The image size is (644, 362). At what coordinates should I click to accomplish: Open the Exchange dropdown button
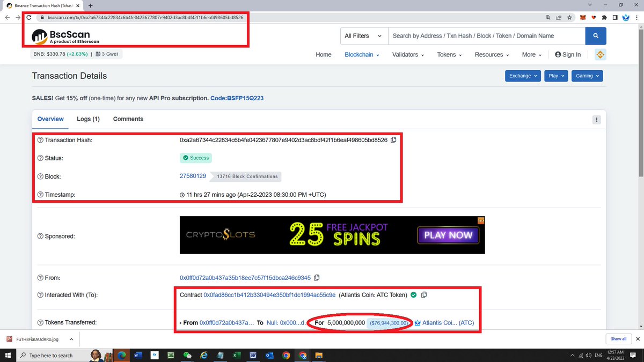(x=523, y=76)
